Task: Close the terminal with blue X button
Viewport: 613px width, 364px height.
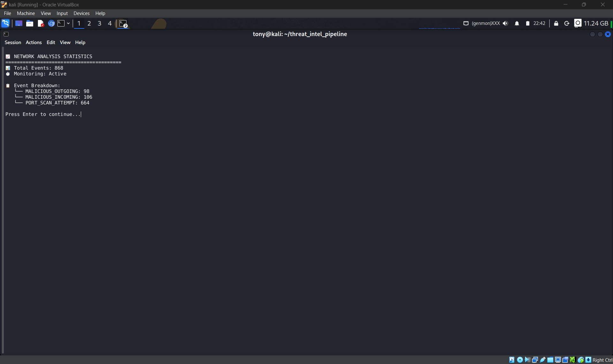Action: pyautogui.click(x=608, y=34)
